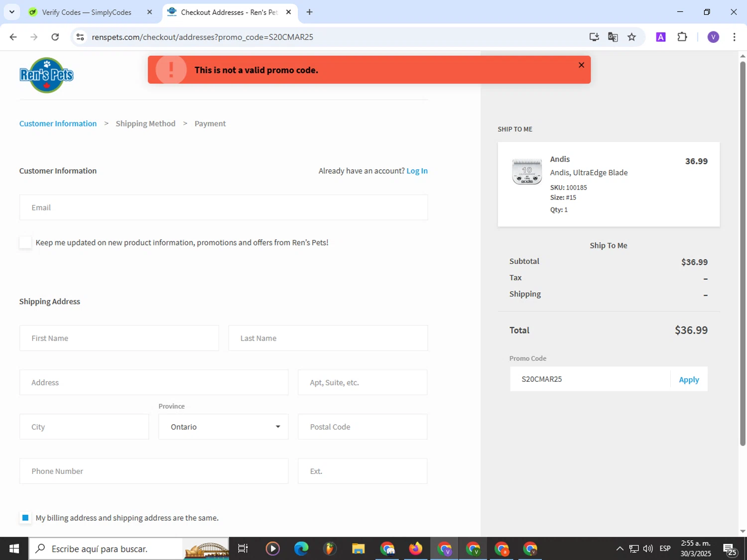Screen dimensions: 747x560
Task: Check the keep me updated checkbox
Action: coord(25,242)
